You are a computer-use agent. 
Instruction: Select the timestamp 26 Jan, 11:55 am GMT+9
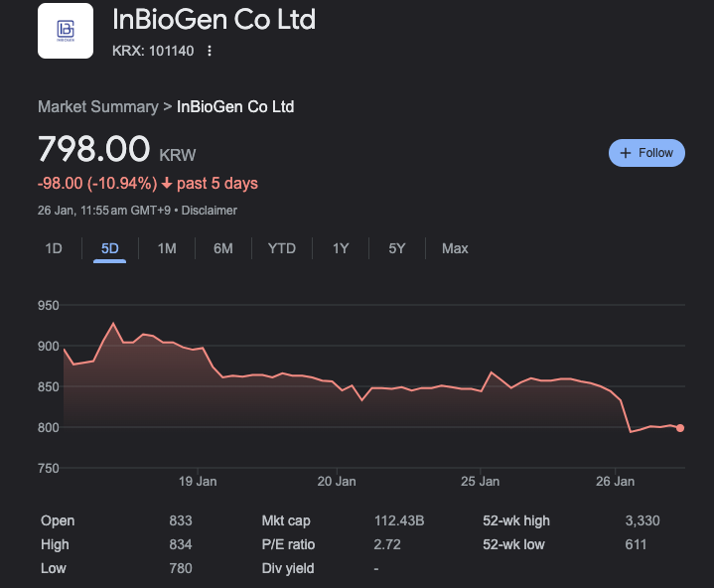point(104,211)
